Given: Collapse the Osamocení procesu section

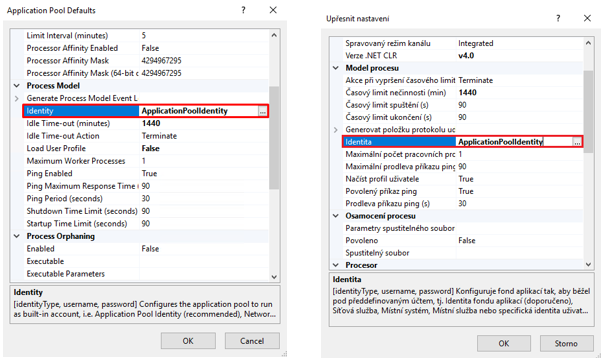Looking at the screenshot, I should click(x=336, y=216).
